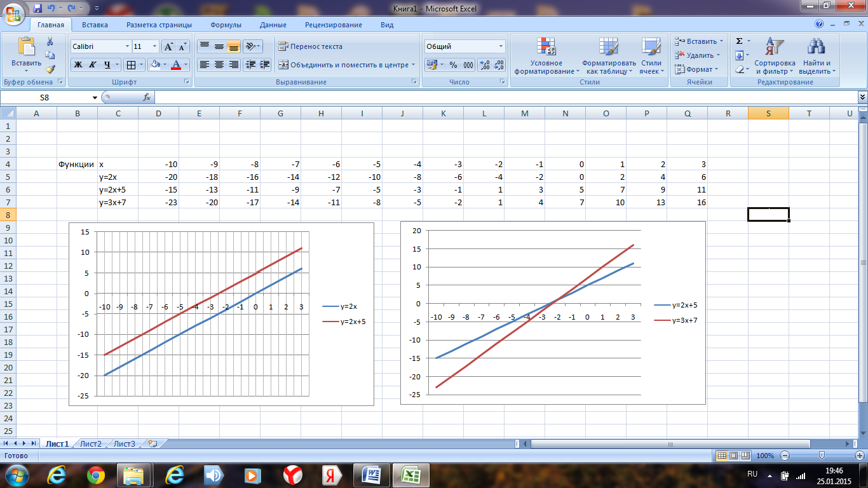Click the Cut scissors icon
The width and height of the screenshot is (868, 488).
click(50, 41)
